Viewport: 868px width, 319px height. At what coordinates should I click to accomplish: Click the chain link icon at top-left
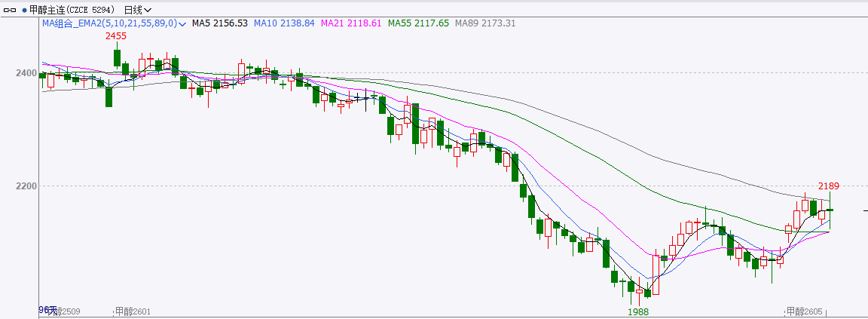(x=9, y=10)
